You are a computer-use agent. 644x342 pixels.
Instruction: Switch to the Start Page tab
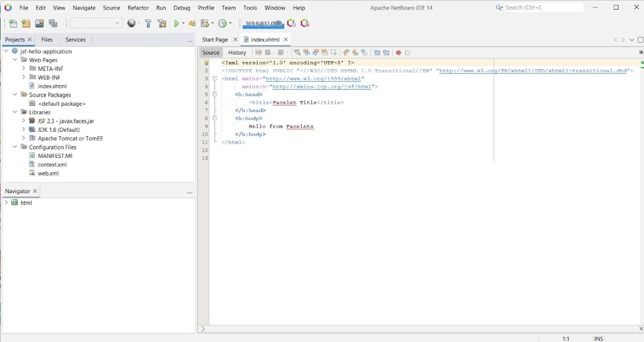click(214, 40)
